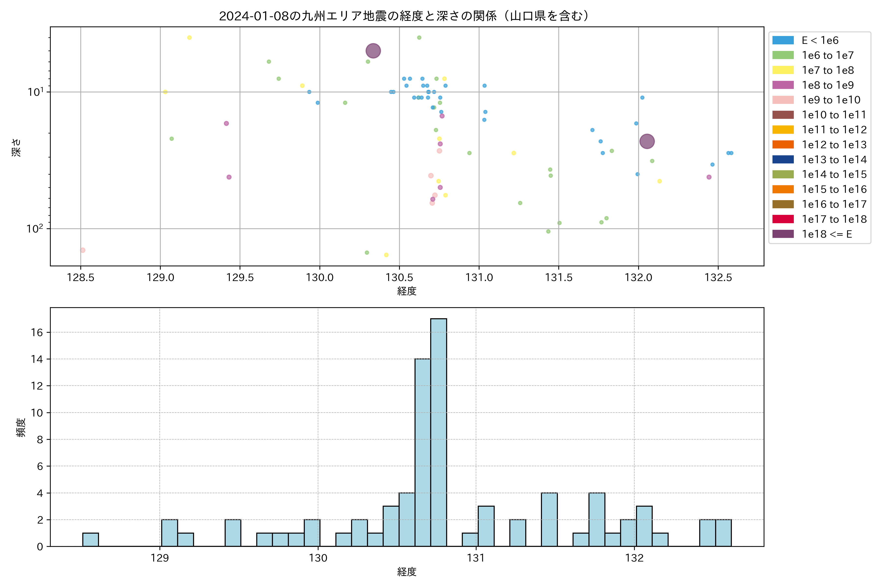Click the yellow 1e7 to 1e8 legend swatch
Screen dimensions: 882x588
tap(783, 70)
